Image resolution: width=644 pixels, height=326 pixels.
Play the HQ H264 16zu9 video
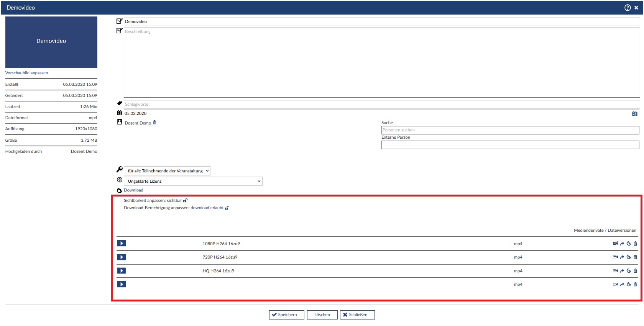[122, 271]
